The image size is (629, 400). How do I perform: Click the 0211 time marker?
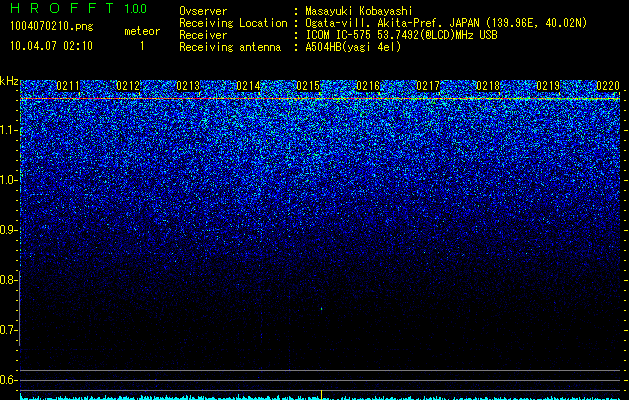pyautogui.click(x=68, y=86)
